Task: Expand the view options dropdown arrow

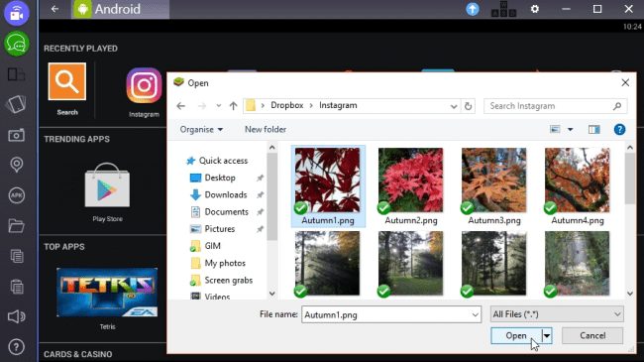Action: [570, 130]
